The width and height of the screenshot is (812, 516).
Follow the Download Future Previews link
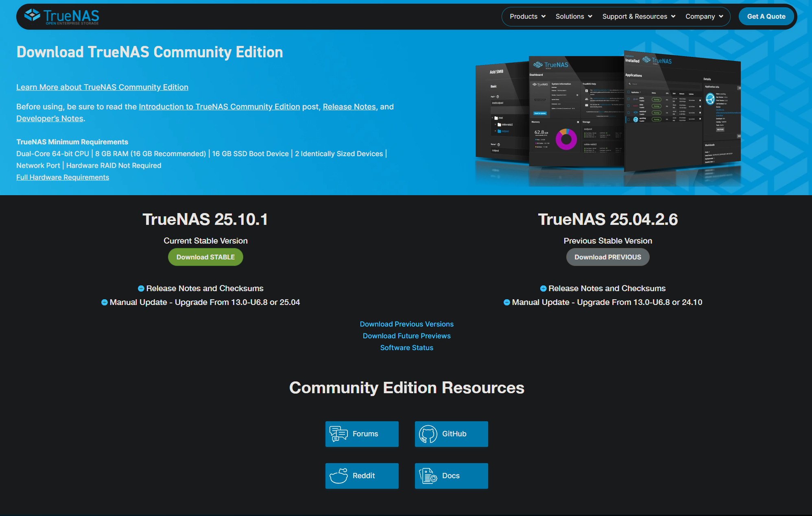406,336
